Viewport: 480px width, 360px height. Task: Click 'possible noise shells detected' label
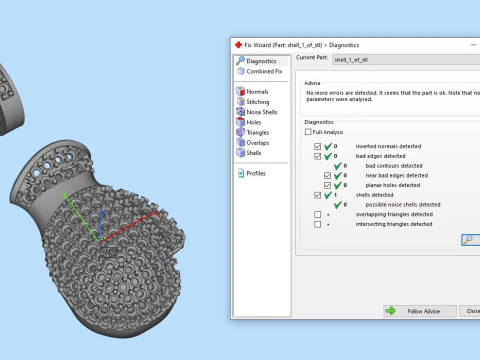point(403,205)
